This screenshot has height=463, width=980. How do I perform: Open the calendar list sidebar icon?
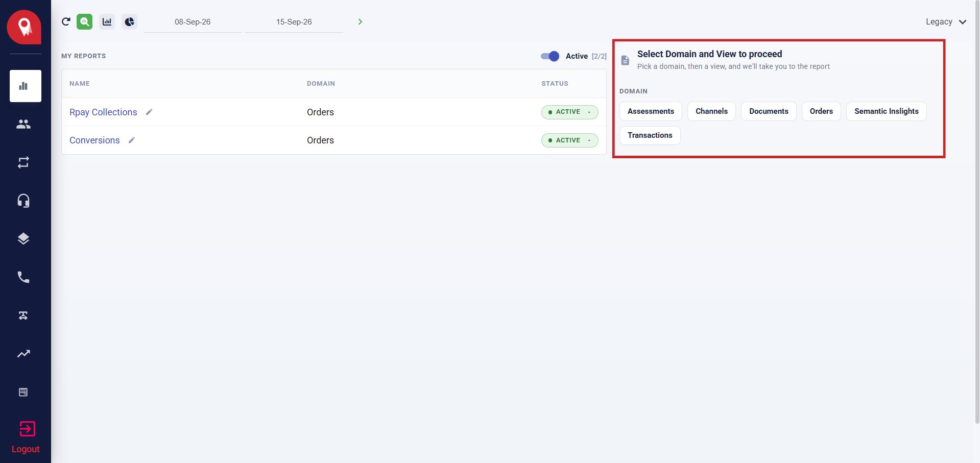(x=23, y=392)
